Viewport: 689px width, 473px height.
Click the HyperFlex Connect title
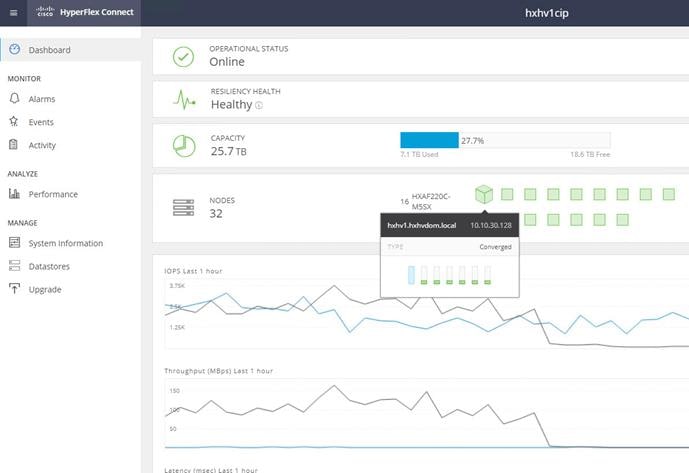[x=97, y=12]
